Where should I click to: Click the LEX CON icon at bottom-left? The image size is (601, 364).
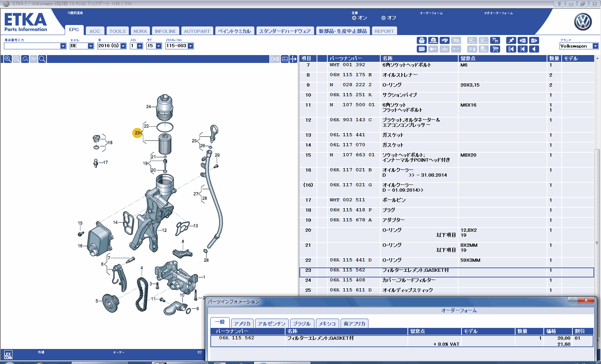8,355
